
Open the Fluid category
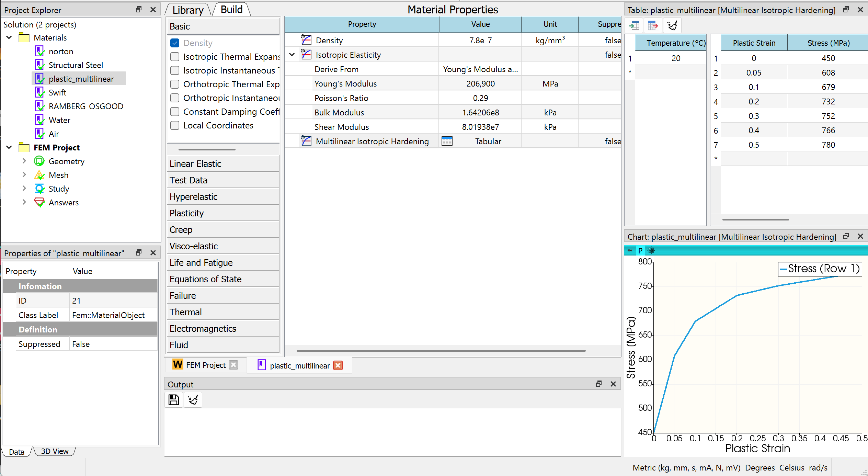tap(223, 345)
